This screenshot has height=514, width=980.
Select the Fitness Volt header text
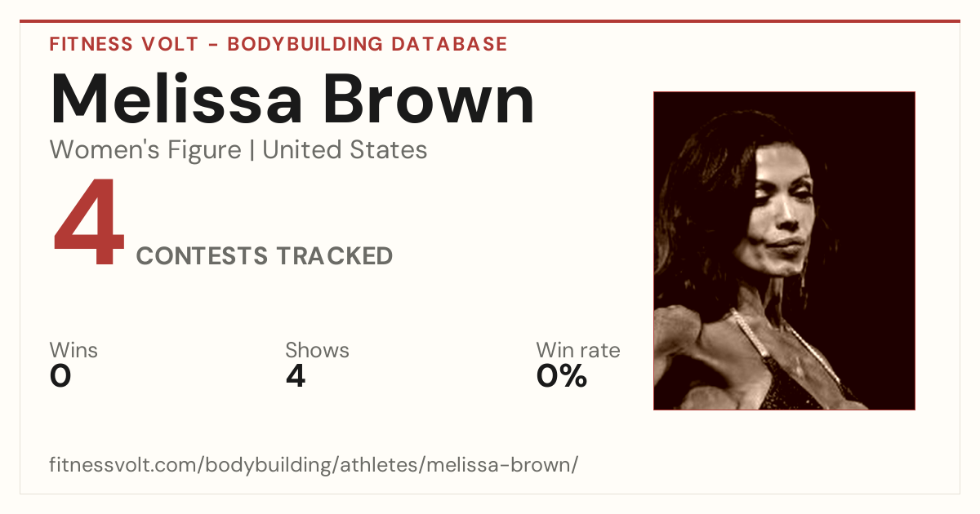click(x=122, y=44)
